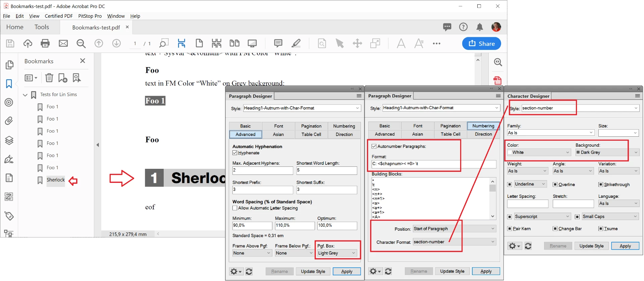This screenshot has height=281, width=644.
Task: Open the Certified PDF menu
Action: [59, 16]
